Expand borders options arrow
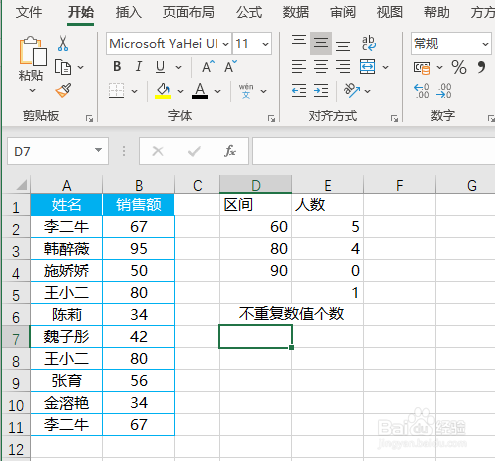 pos(134,91)
